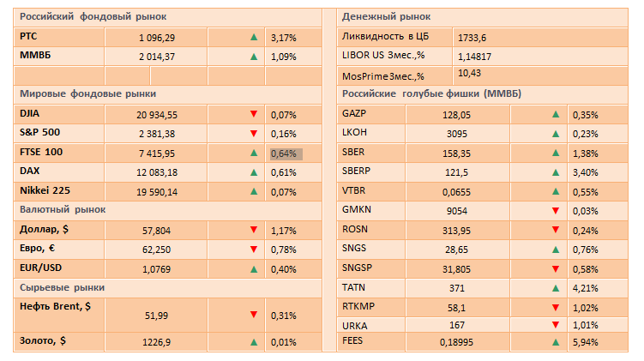
Task: Click the green up arrow for SBER
Action: [x=556, y=153]
